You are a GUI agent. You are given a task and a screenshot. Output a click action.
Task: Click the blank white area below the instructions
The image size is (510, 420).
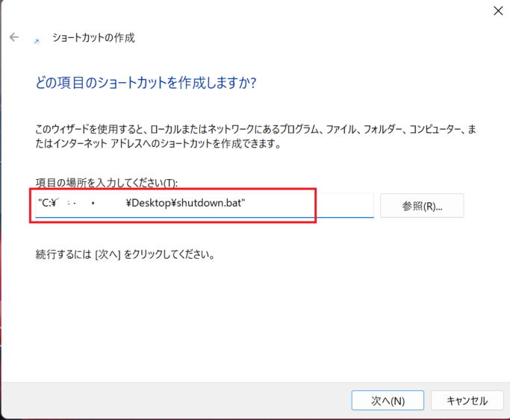click(254, 322)
